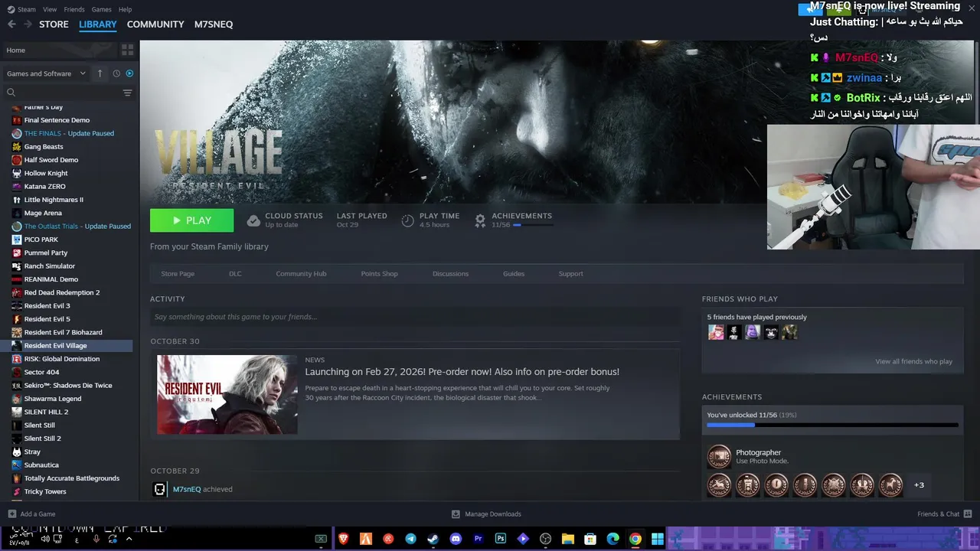Image resolution: width=980 pixels, height=551 pixels.
Task: Show the +3 more achievements
Action: [x=919, y=484]
